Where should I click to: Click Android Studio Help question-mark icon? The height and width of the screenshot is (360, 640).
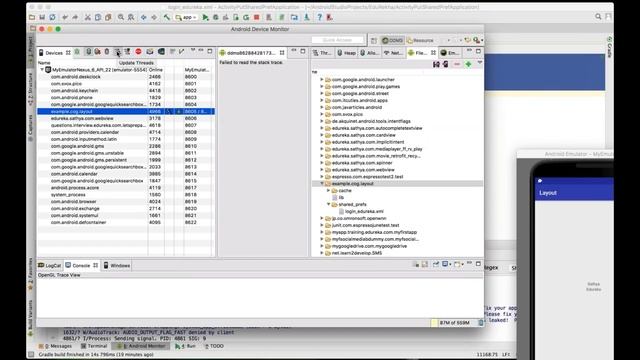click(320, 17)
